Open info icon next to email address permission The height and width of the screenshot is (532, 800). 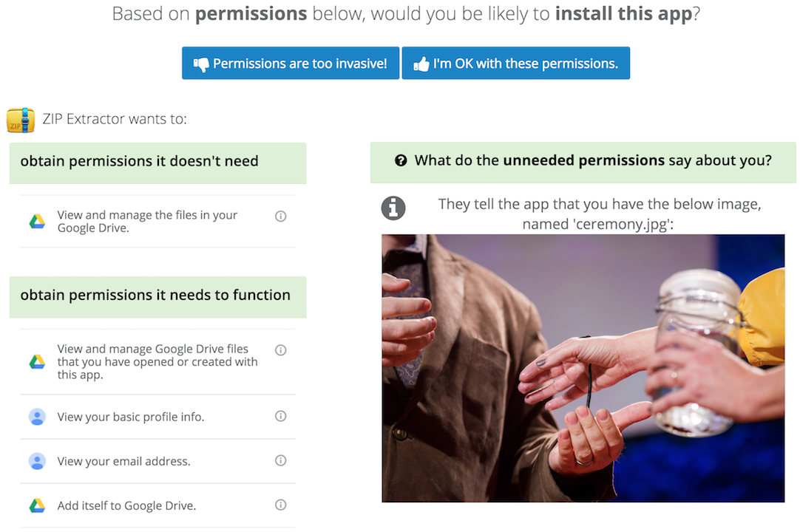(281, 460)
